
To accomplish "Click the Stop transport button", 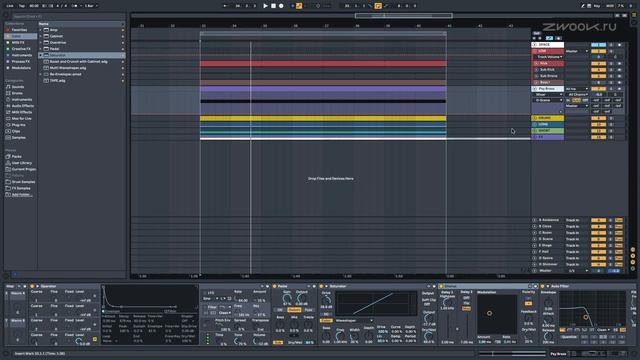I will pyautogui.click(x=273, y=6).
